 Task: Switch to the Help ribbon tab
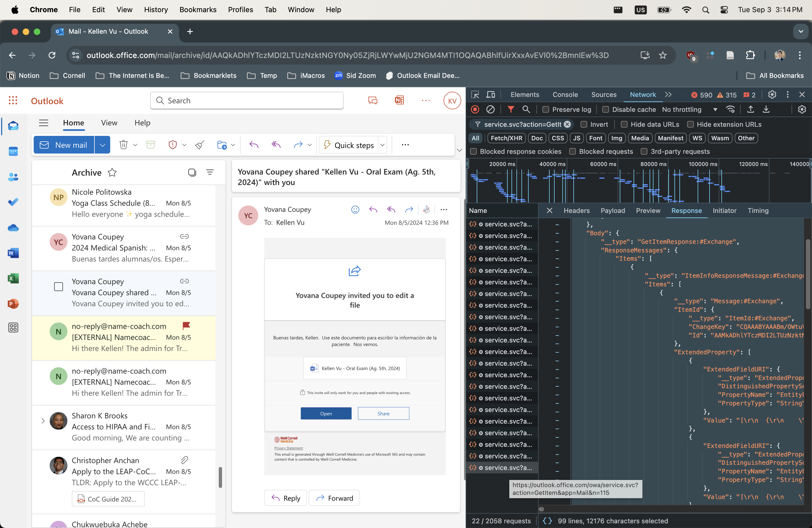(x=142, y=123)
